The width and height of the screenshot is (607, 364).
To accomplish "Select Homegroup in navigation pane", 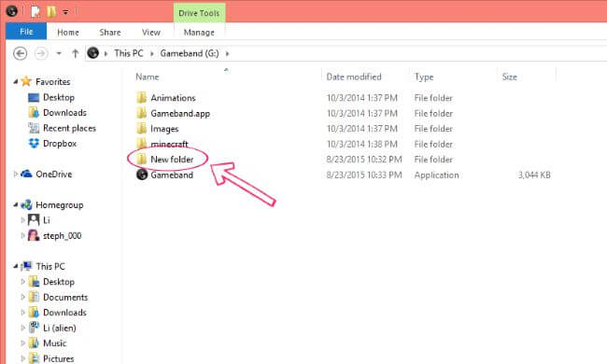I will [59, 205].
